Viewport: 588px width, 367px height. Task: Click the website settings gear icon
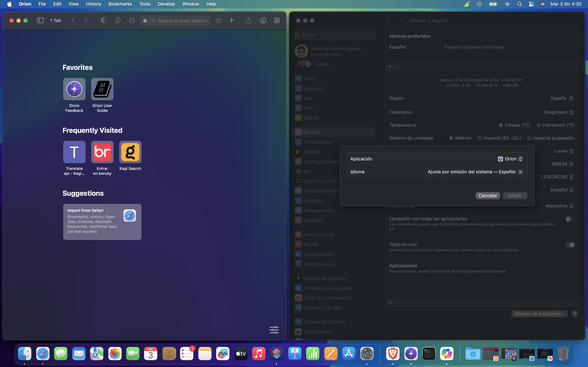[132, 21]
